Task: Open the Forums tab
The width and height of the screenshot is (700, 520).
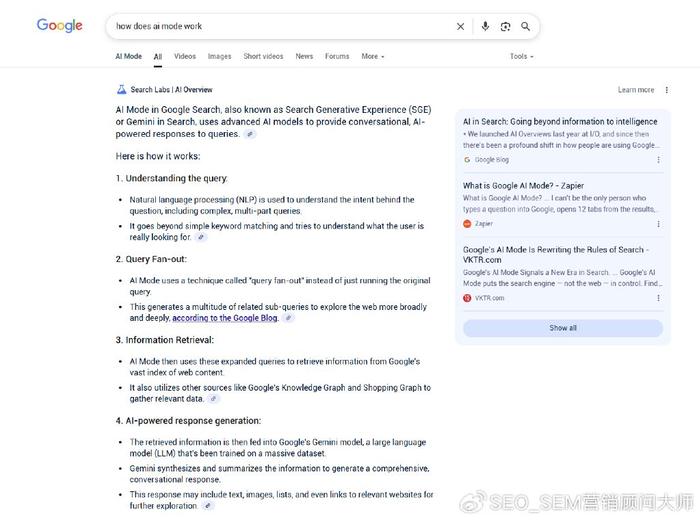Action: point(337,56)
